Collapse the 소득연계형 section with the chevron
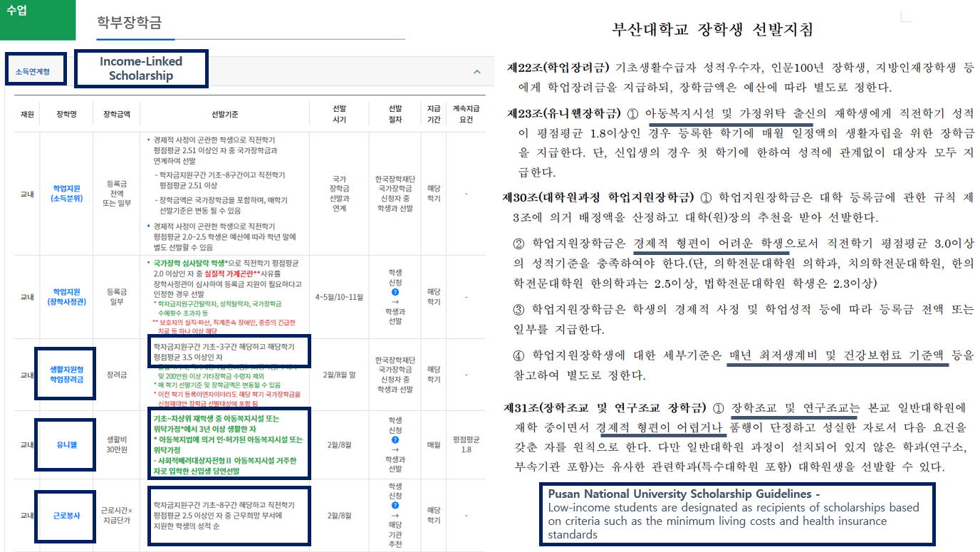Viewport: 980px width, 552px height. [x=476, y=72]
